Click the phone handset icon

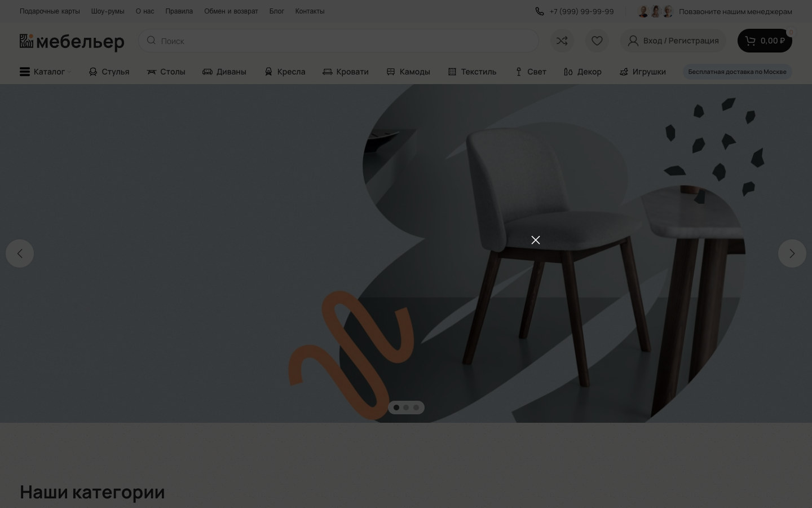540,11
